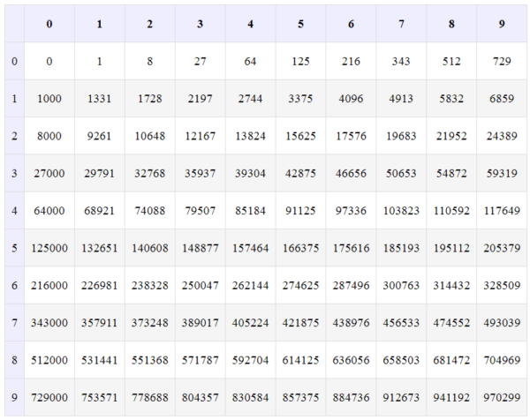Click the cell containing 4096
530x420 pixels.
(351, 99)
